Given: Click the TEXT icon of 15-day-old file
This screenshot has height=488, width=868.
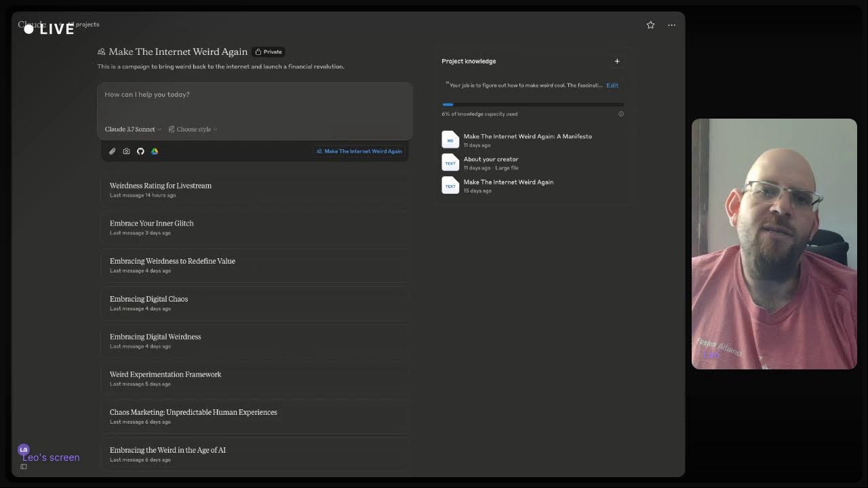Looking at the screenshot, I should tap(450, 186).
